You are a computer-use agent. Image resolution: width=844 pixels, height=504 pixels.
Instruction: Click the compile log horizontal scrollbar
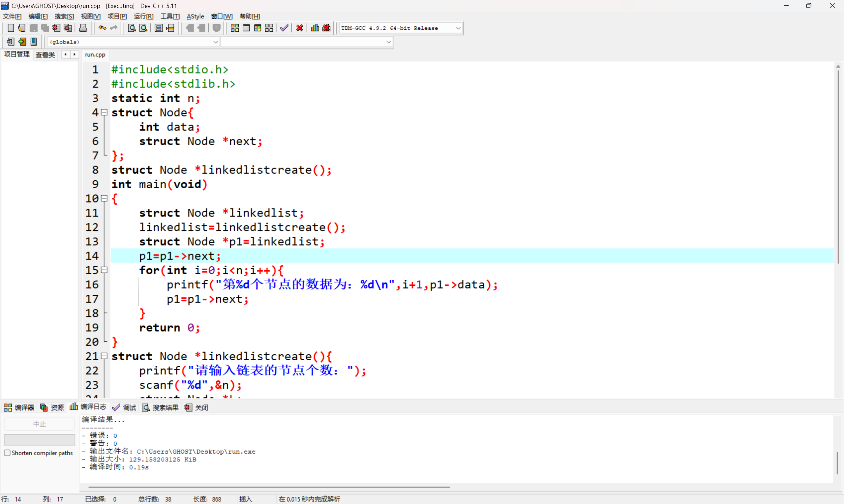tap(268, 487)
